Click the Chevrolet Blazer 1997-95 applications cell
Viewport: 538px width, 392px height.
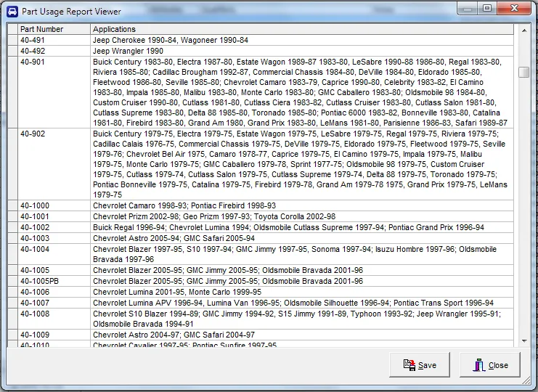tap(302, 254)
